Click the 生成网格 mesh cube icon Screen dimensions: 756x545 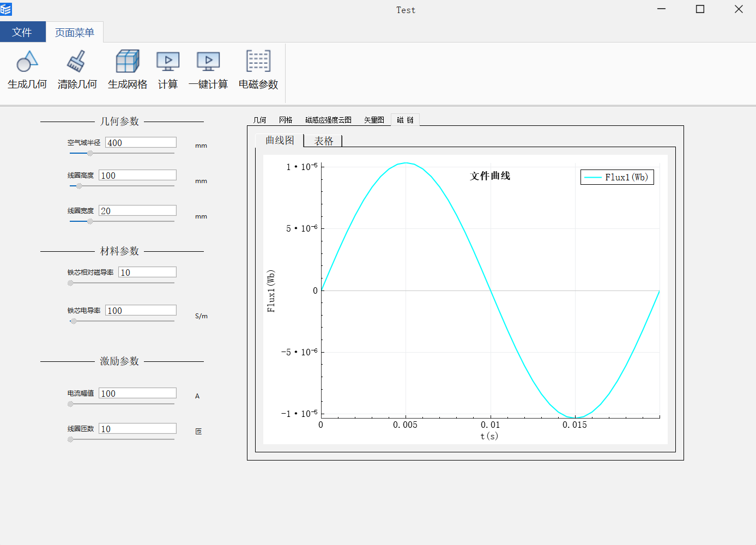(128, 61)
